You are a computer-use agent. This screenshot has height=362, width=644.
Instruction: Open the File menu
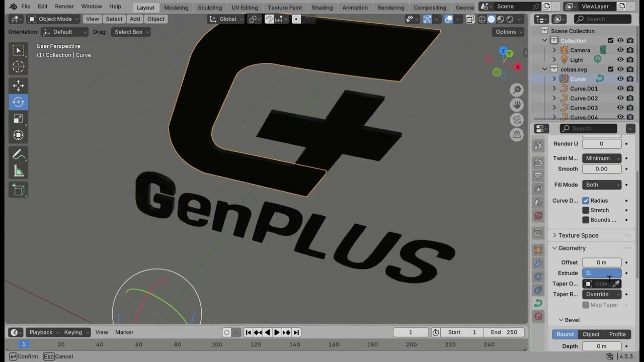click(26, 7)
